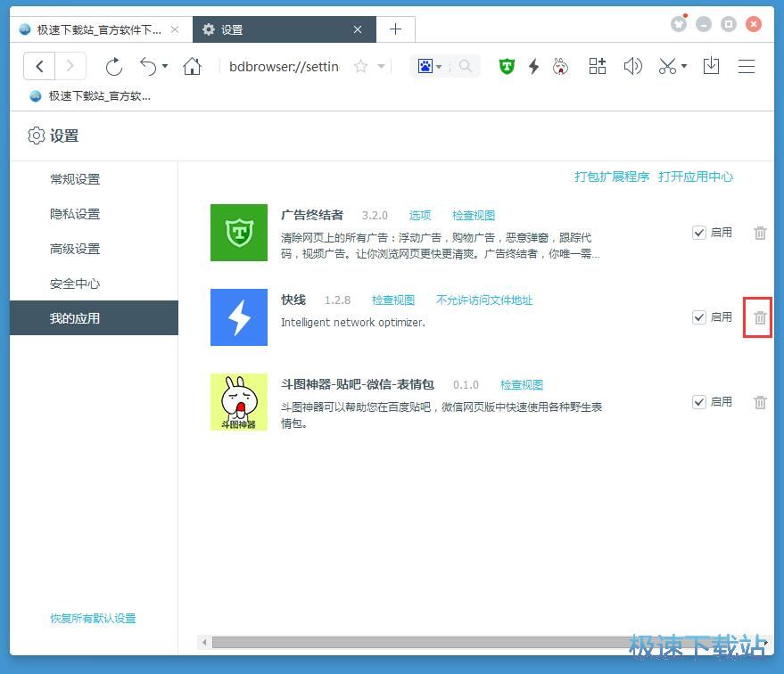Image resolution: width=784 pixels, height=674 pixels.
Task: Take a screenshot with the scissors icon
Action: (x=668, y=66)
